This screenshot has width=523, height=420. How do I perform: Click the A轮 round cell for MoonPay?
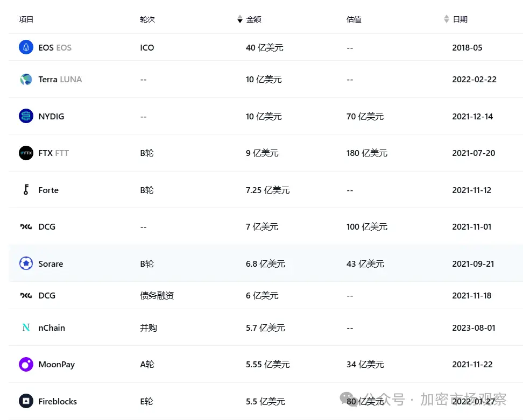pos(147,364)
